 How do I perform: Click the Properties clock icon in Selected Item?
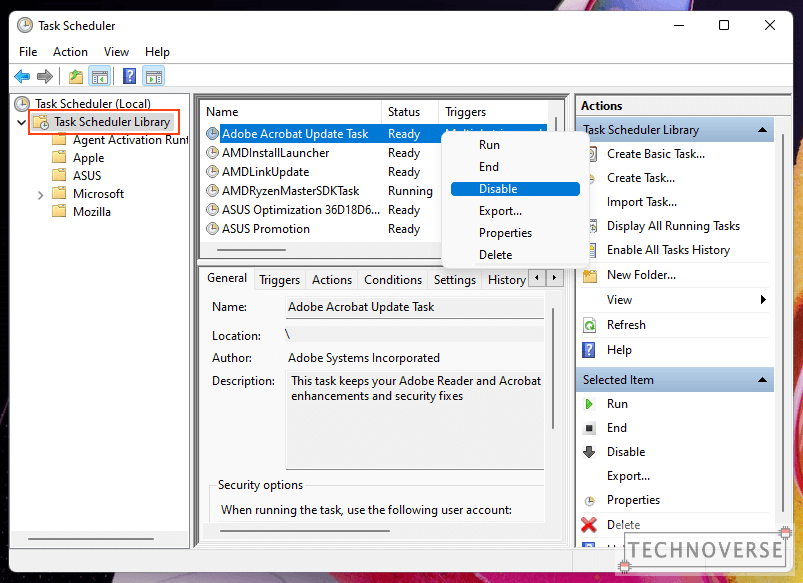[x=590, y=501]
